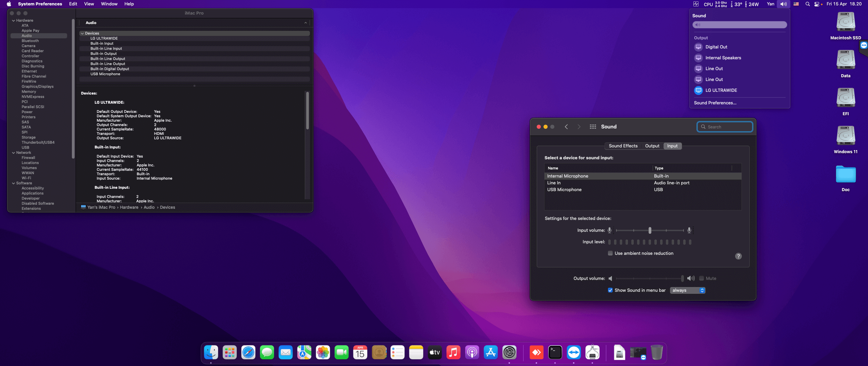Image resolution: width=868 pixels, height=366 pixels.
Task: Launch FaceTime from the Dock
Action: point(341,353)
